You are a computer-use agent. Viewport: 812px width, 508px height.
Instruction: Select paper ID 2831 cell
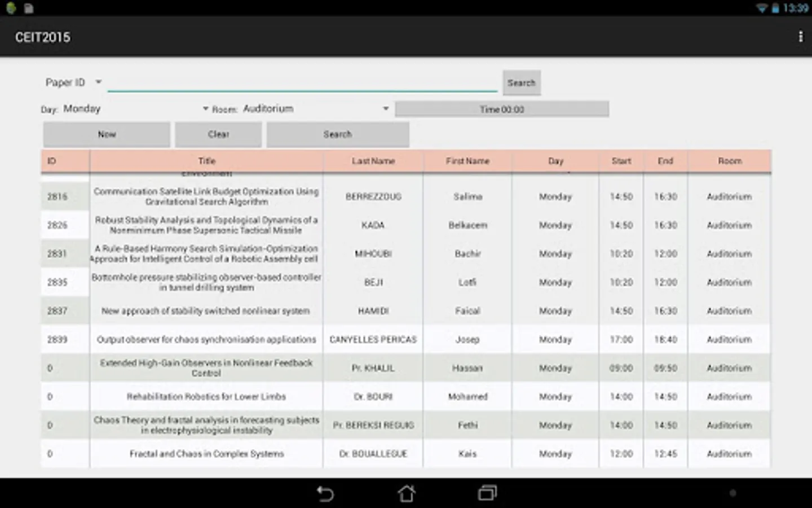pyautogui.click(x=65, y=253)
